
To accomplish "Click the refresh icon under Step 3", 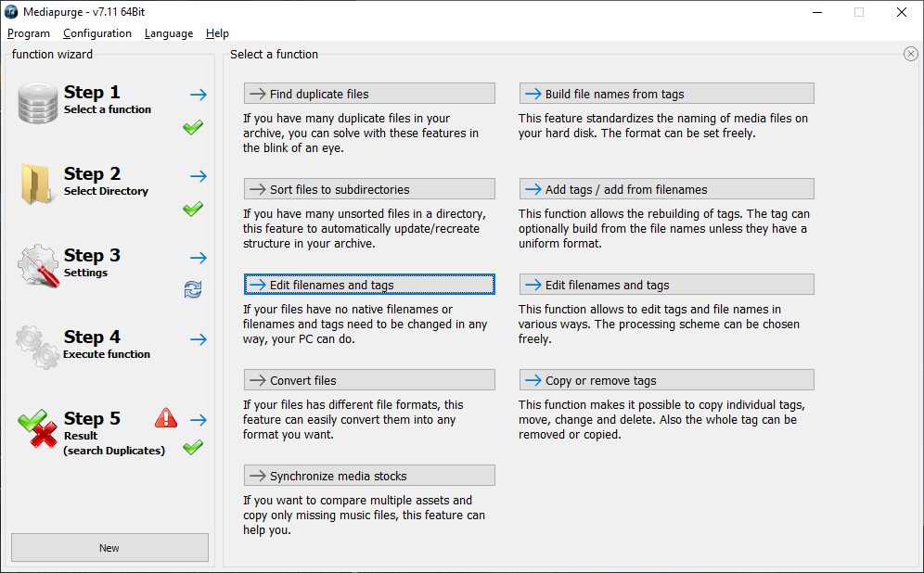I will tap(193, 289).
